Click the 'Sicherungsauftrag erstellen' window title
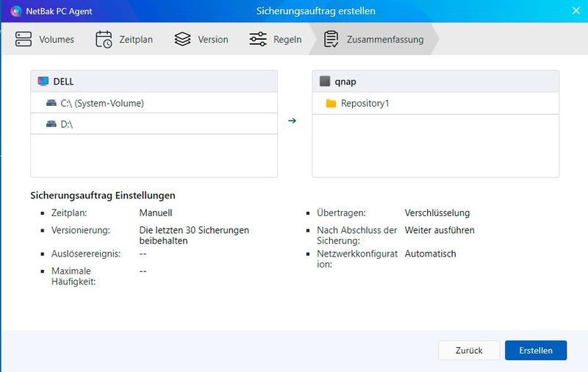 point(316,11)
